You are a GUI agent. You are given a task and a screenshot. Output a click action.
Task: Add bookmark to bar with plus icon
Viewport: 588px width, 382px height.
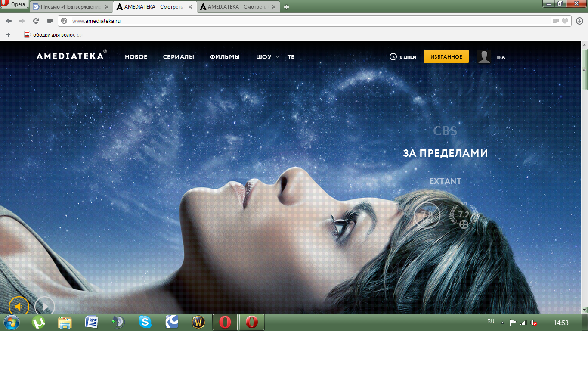[x=8, y=34]
